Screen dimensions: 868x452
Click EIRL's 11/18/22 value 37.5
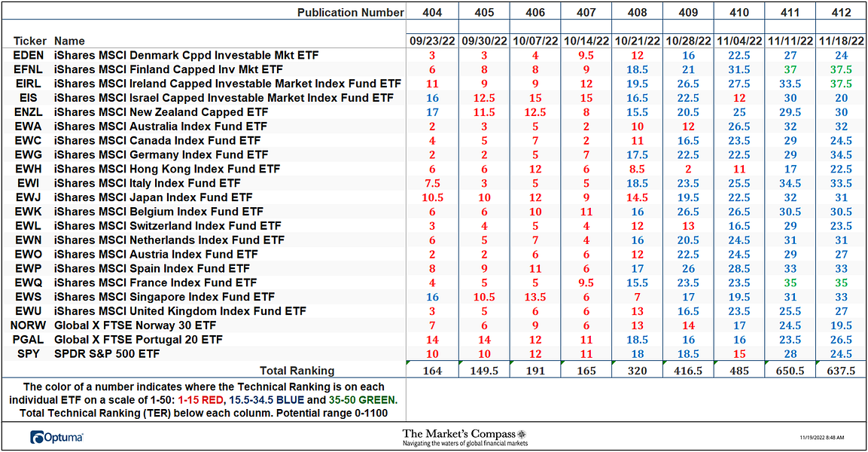click(842, 84)
